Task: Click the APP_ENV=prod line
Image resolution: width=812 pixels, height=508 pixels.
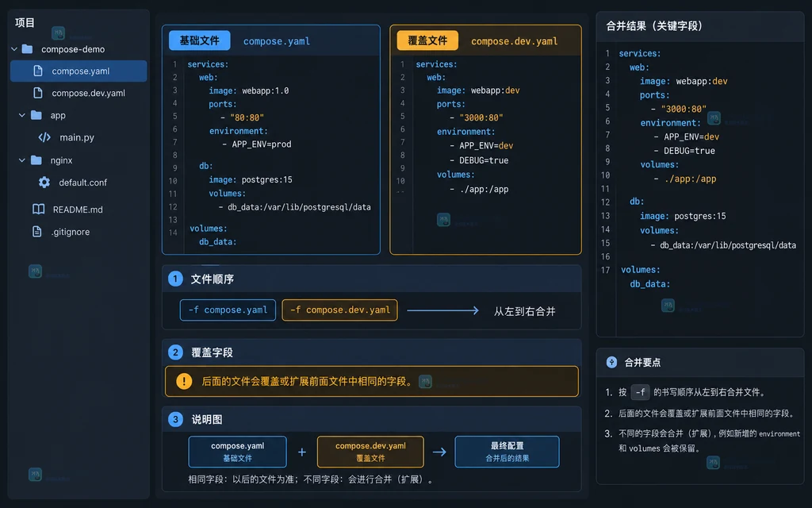Action: click(x=257, y=144)
